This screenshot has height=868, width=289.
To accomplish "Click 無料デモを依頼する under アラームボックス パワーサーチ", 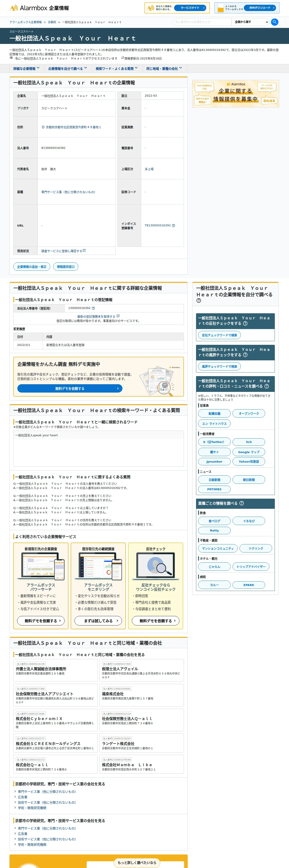I will click(41, 621).
